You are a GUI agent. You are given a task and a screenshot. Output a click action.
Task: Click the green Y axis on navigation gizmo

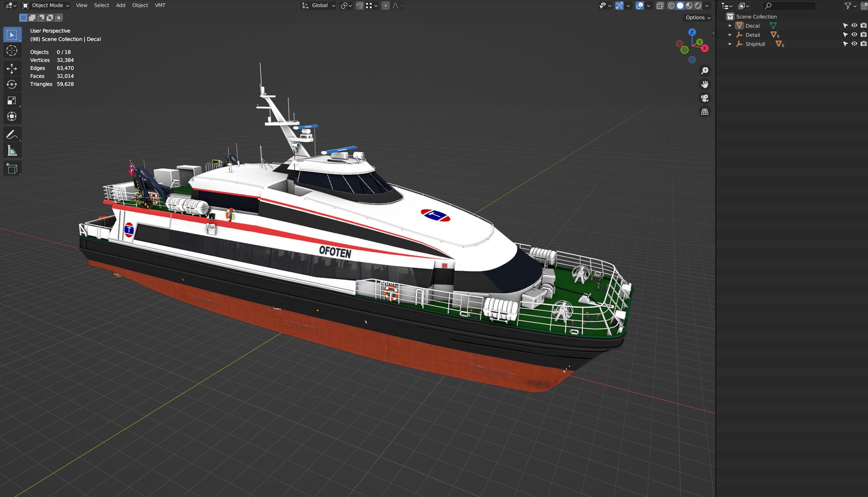click(x=700, y=42)
